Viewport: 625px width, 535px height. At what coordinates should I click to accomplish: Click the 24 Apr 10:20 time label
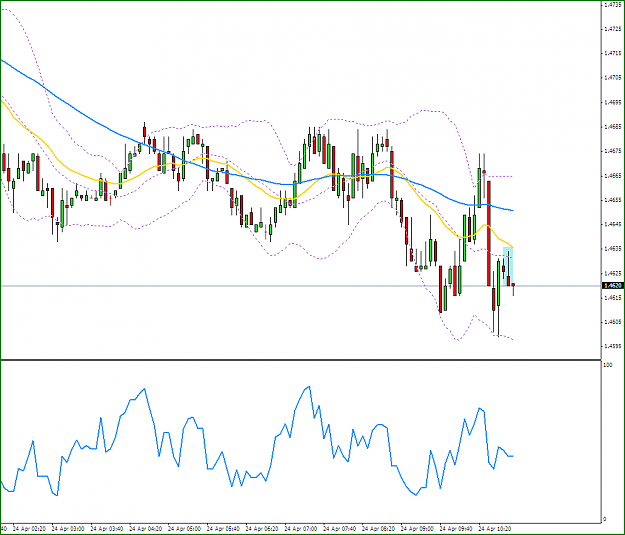point(495,529)
